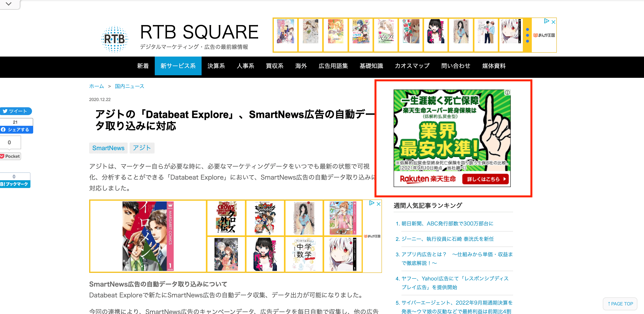The image size is (644, 314).
Task: Click the white-haired girl manga cover in grid ad
Action: 343,254
